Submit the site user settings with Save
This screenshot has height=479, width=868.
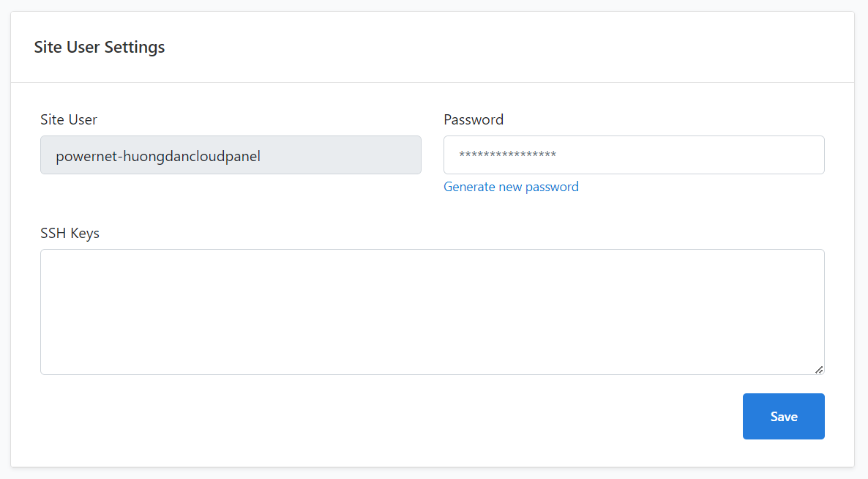pyautogui.click(x=783, y=417)
